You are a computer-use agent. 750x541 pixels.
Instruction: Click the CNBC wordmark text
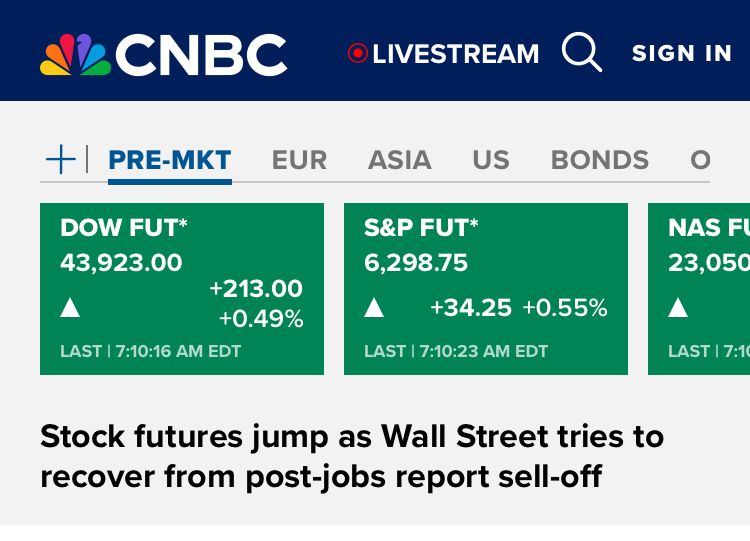(201, 55)
